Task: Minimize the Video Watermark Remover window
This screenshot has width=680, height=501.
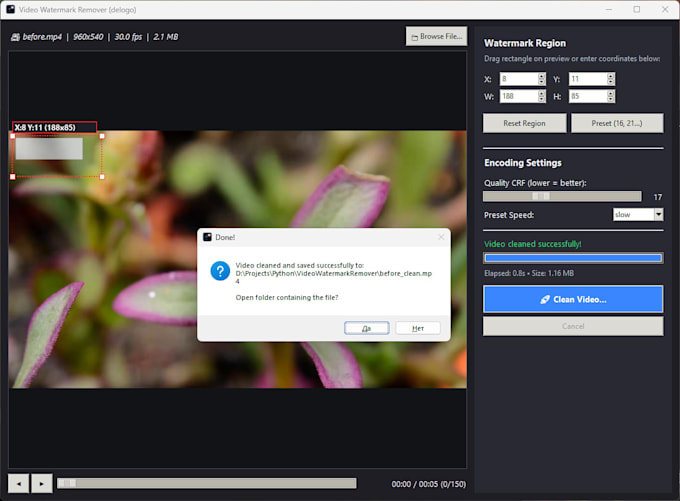Action: coord(609,9)
